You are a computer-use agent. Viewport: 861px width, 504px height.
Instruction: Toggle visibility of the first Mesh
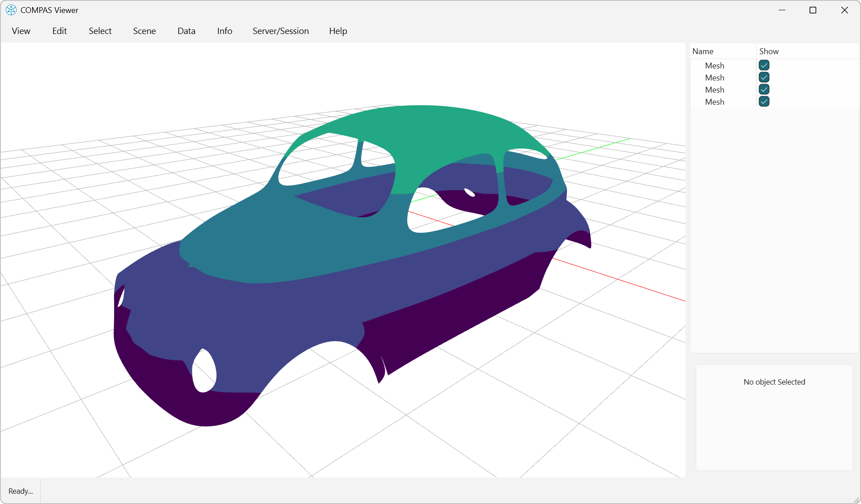[764, 65]
